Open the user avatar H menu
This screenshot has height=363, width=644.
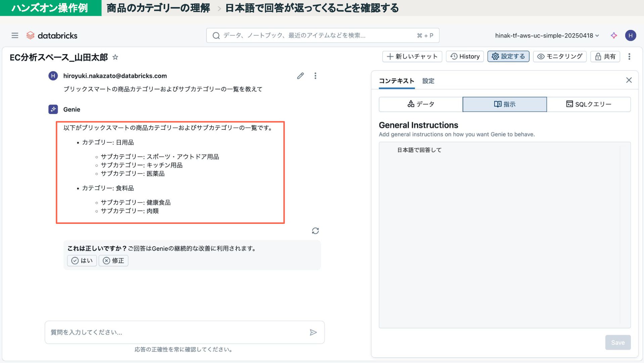pyautogui.click(x=630, y=35)
